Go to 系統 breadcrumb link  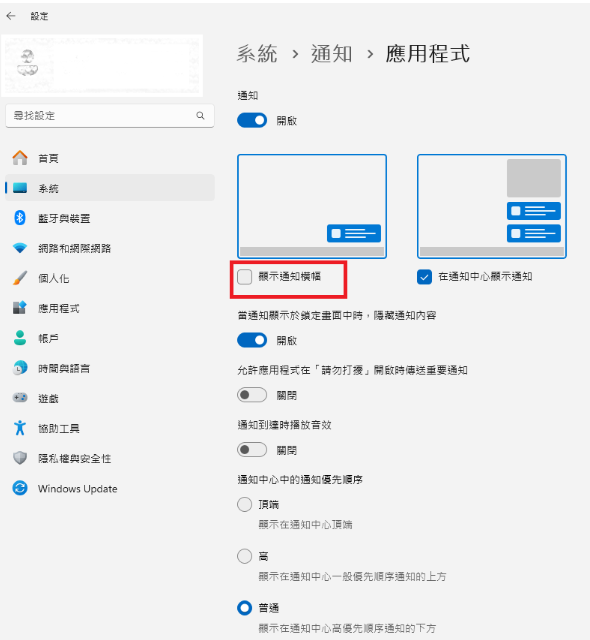click(x=257, y=54)
